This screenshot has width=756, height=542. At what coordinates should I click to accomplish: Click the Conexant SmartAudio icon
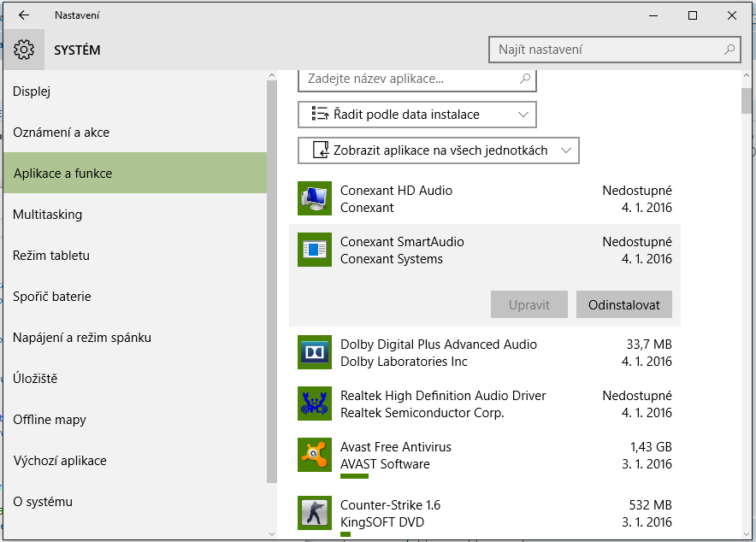(315, 250)
